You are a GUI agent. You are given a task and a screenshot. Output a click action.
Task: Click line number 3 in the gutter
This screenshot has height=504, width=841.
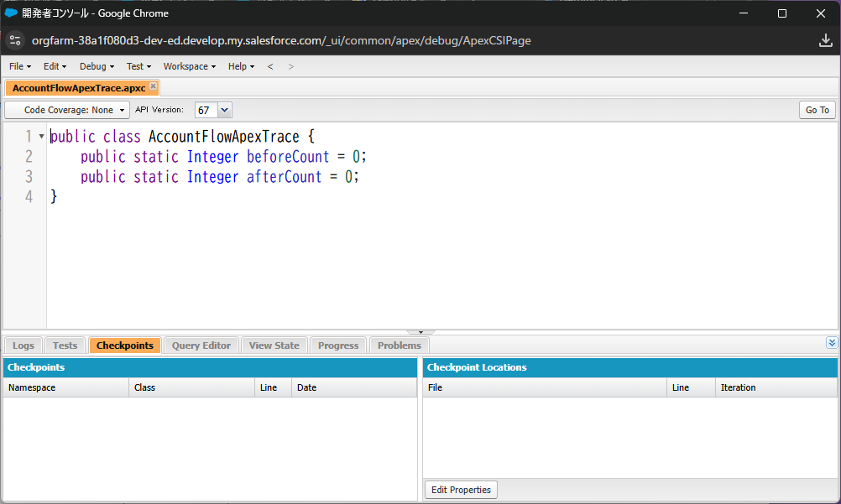pyautogui.click(x=29, y=177)
